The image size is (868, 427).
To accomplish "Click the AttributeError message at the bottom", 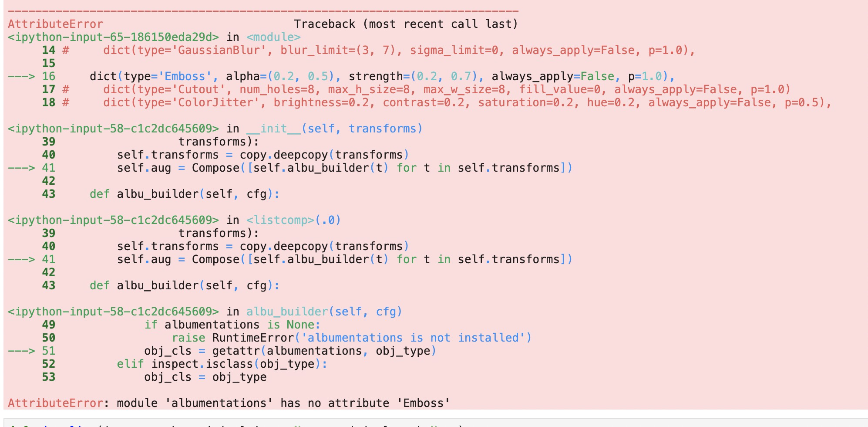I will point(226,403).
